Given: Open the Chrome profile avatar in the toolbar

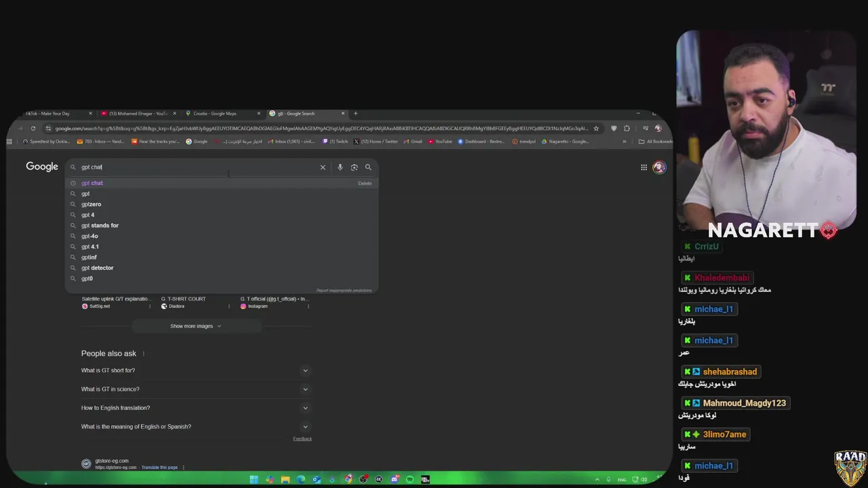Looking at the screenshot, I should [x=658, y=128].
